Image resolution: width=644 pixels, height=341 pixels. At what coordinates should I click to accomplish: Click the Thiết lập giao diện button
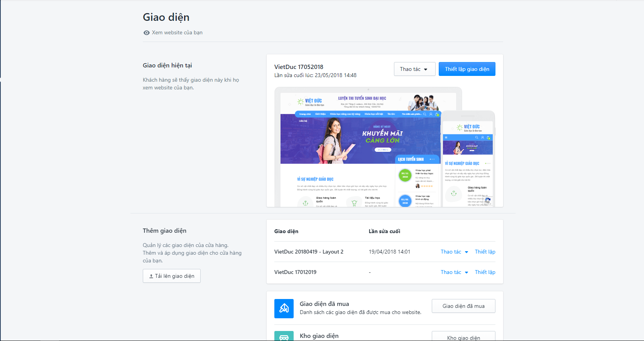point(467,69)
